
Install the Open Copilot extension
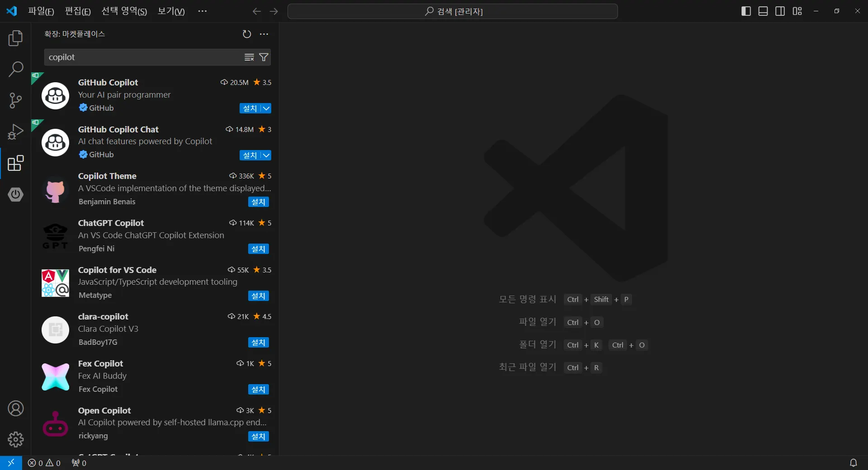[x=259, y=437]
